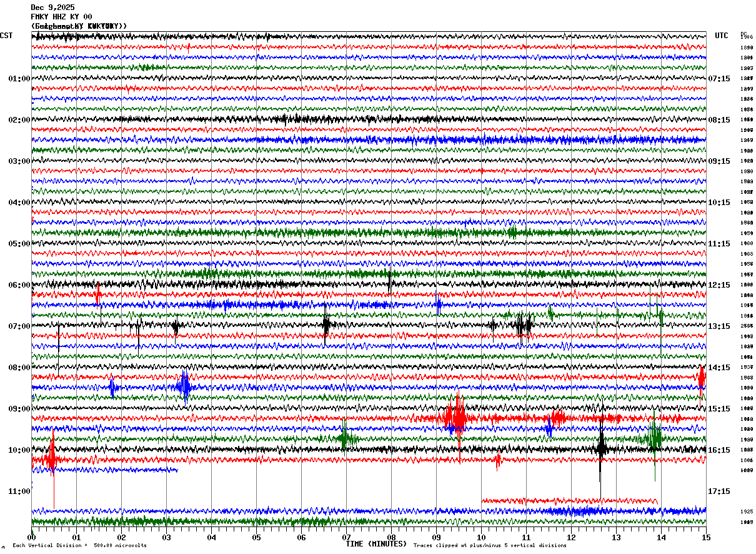
Task: Pick minute tick 01 on time axis
Action: tap(77, 537)
